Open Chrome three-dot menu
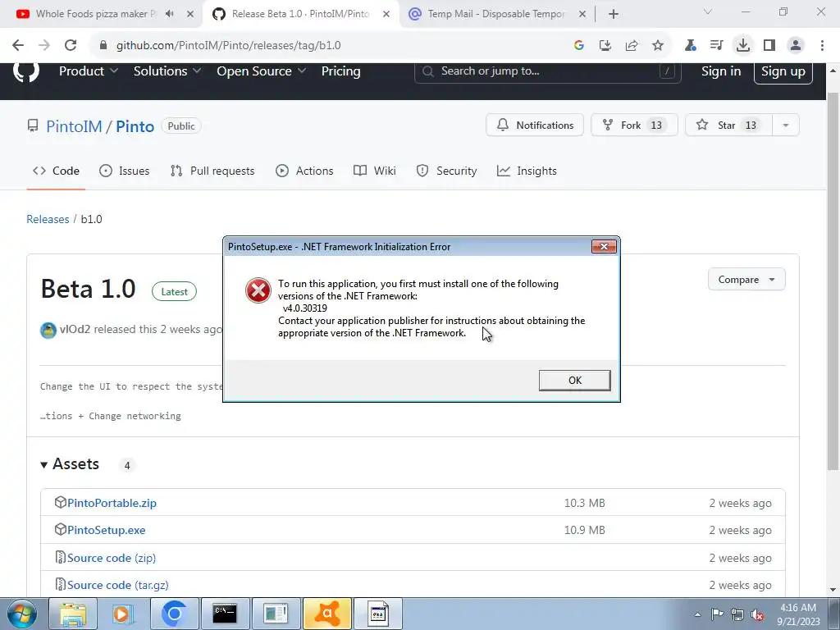 (x=822, y=46)
